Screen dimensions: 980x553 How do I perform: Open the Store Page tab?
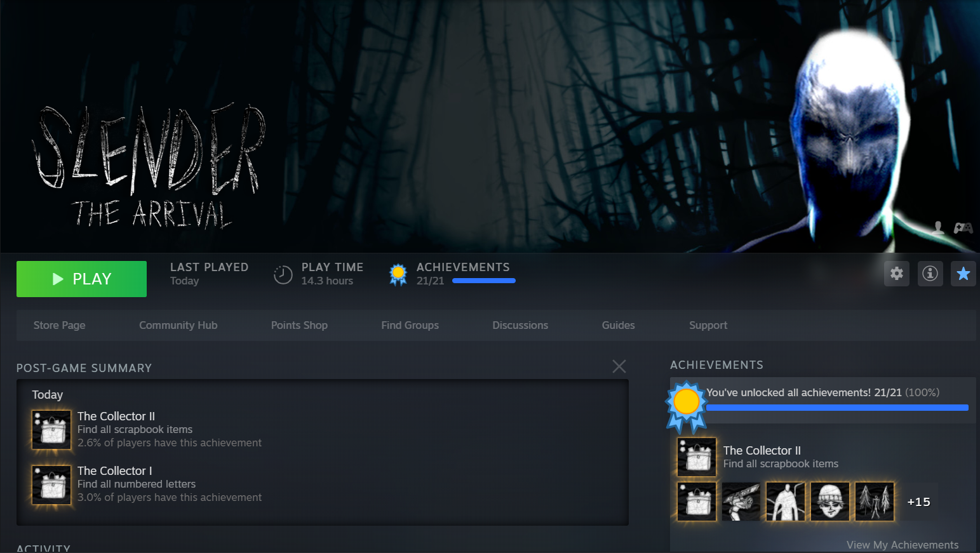(x=60, y=325)
